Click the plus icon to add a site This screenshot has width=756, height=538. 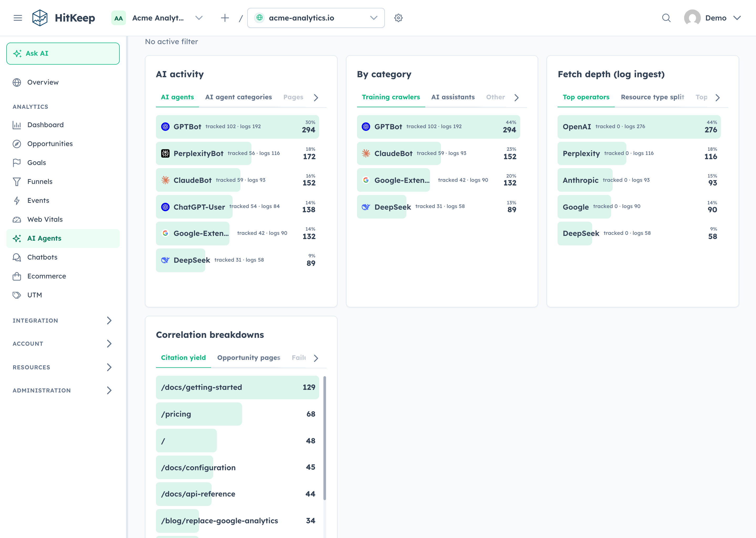click(225, 18)
